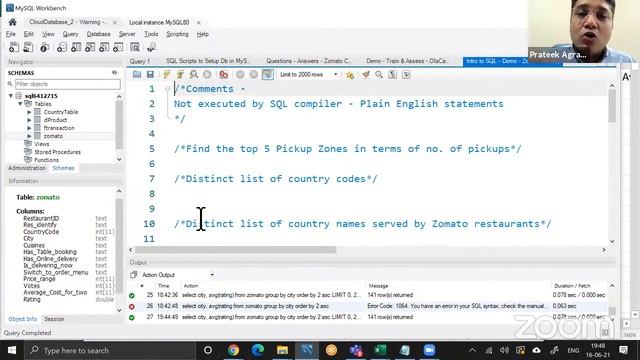Screen dimensions: 640x360
Task: Rollback the transaction icon
Action: coord(253,74)
